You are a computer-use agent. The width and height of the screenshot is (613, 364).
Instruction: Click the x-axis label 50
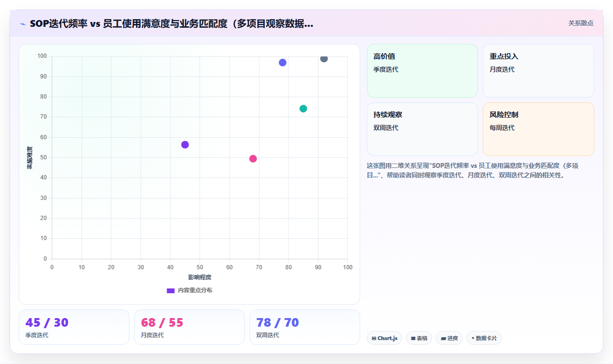[x=200, y=267]
